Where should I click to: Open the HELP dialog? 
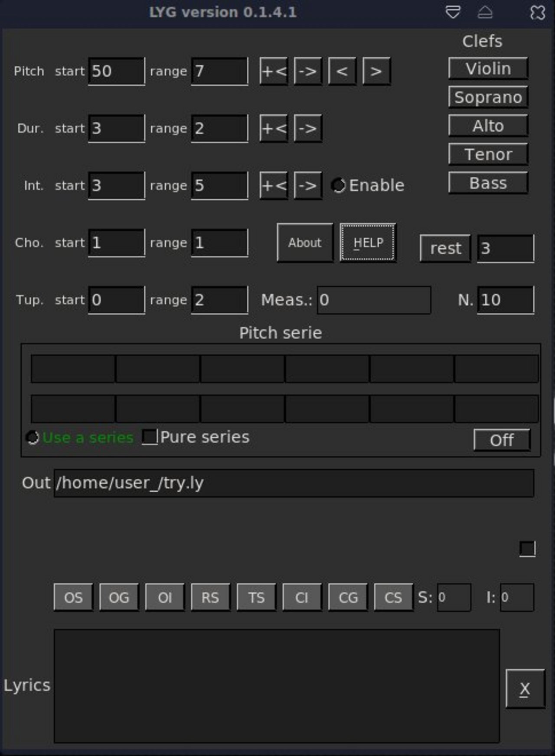coord(368,243)
